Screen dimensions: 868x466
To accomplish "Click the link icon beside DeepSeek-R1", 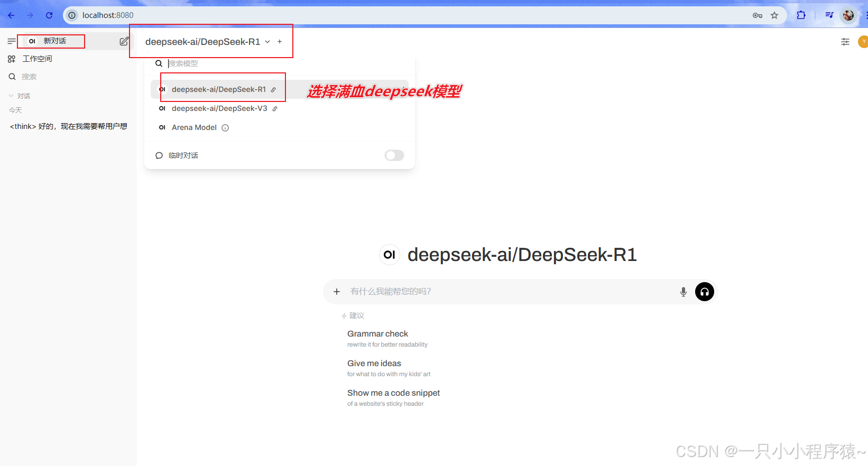I will click(x=273, y=90).
